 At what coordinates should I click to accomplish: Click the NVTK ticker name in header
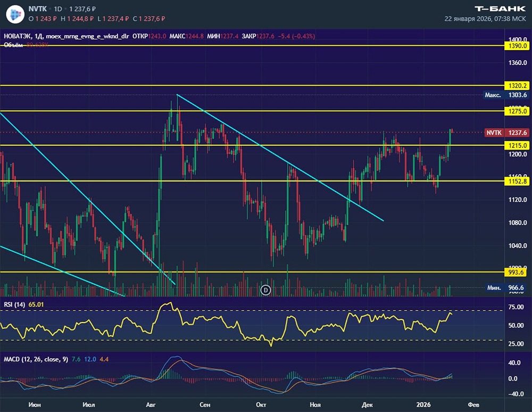[x=38, y=9]
